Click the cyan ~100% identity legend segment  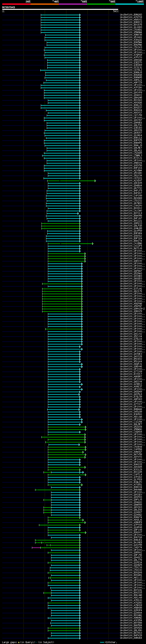tap(130, 4)
